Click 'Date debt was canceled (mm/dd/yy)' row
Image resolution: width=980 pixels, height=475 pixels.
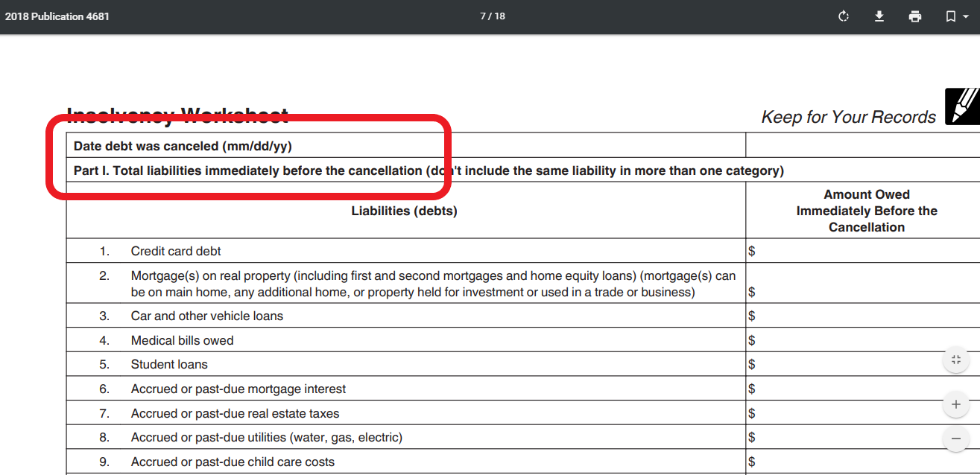pos(406,145)
